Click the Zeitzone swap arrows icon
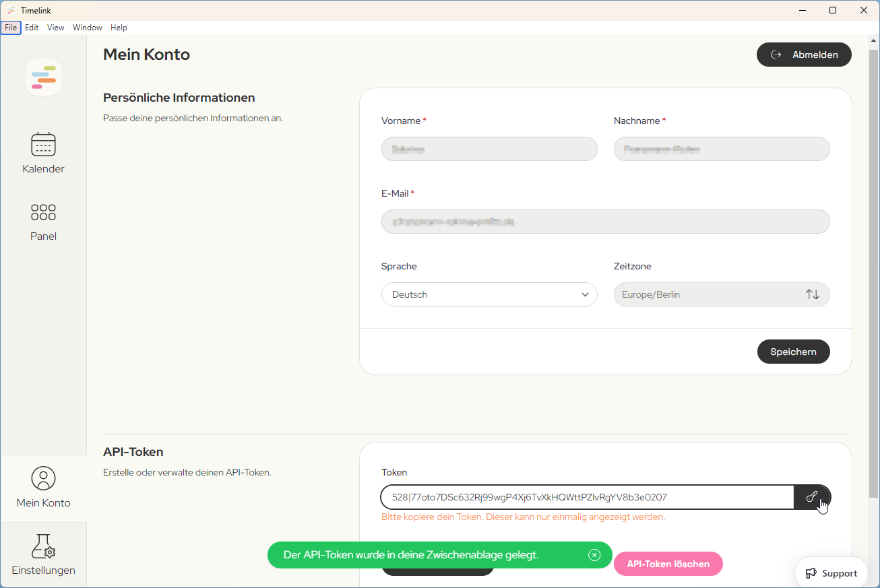Viewport: 880px width, 588px height. 813,294
